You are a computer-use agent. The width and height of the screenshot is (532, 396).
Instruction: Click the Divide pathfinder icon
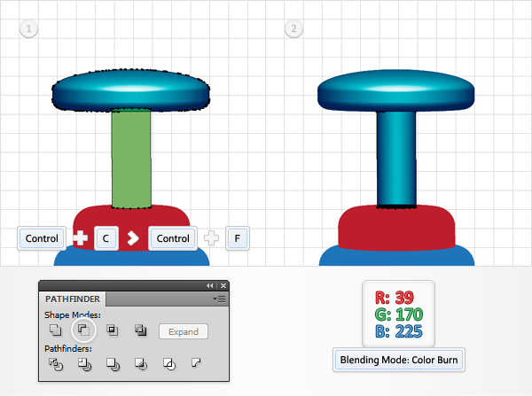coord(56,364)
